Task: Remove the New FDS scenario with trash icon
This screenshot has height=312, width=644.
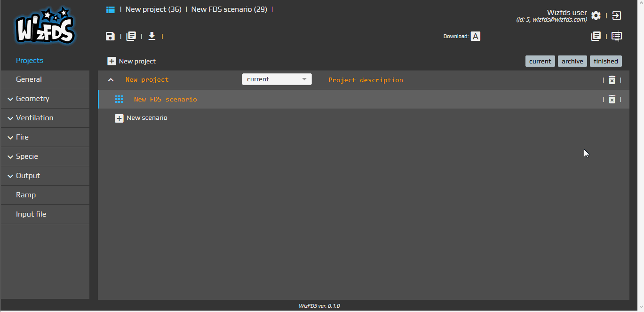Action: click(612, 99)
